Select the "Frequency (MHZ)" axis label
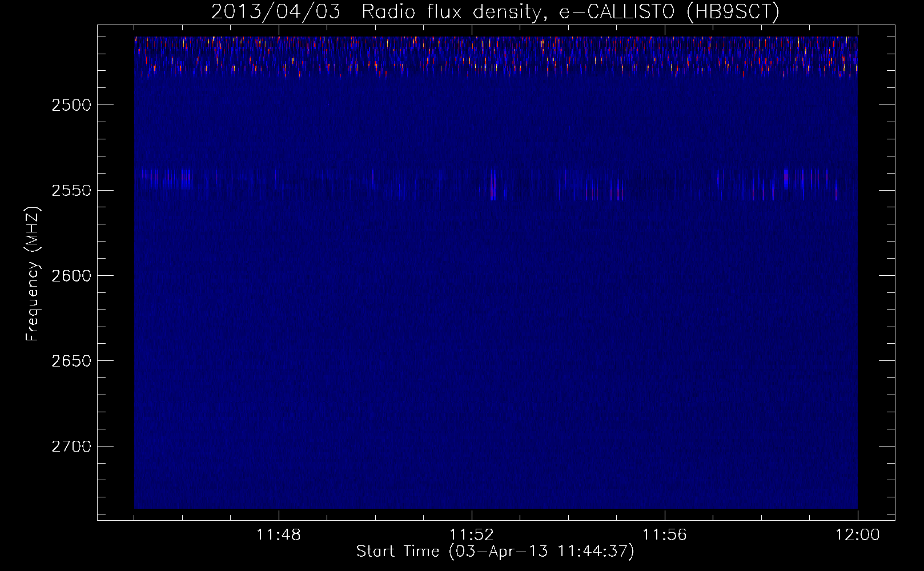The height and width of the screenshot is (571, 924). tap(33, 274)
